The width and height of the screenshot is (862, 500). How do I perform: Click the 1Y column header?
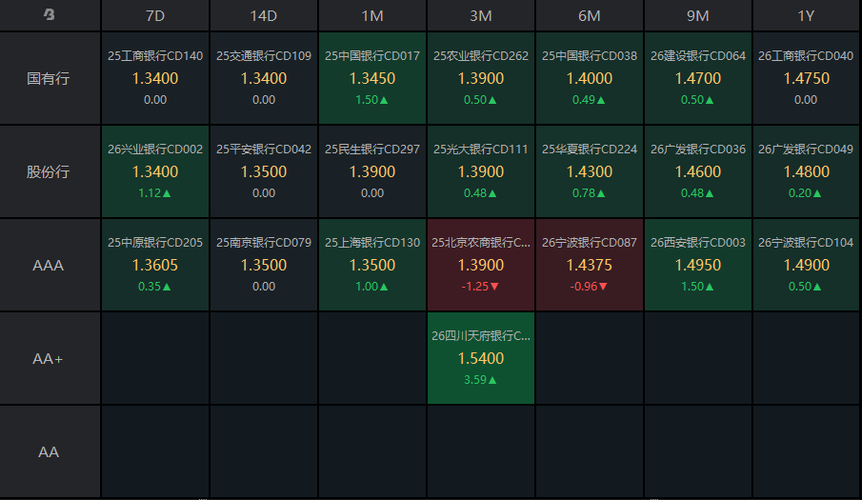point(806,16)
